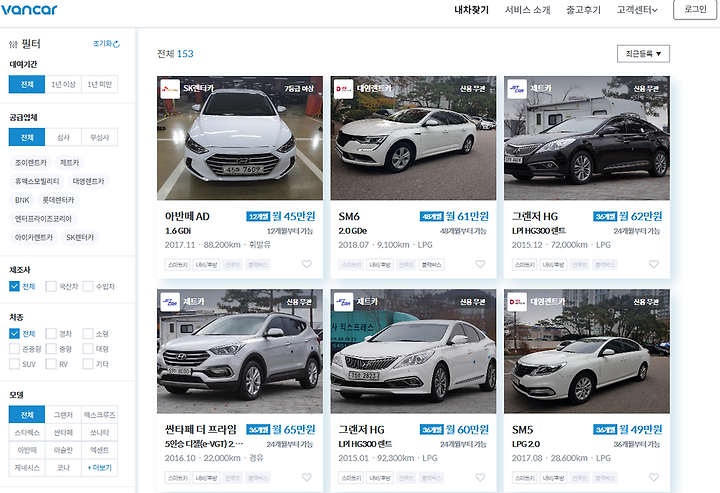
Task: Select 스타렉스 model filter button
Action: tap(27, 432)
